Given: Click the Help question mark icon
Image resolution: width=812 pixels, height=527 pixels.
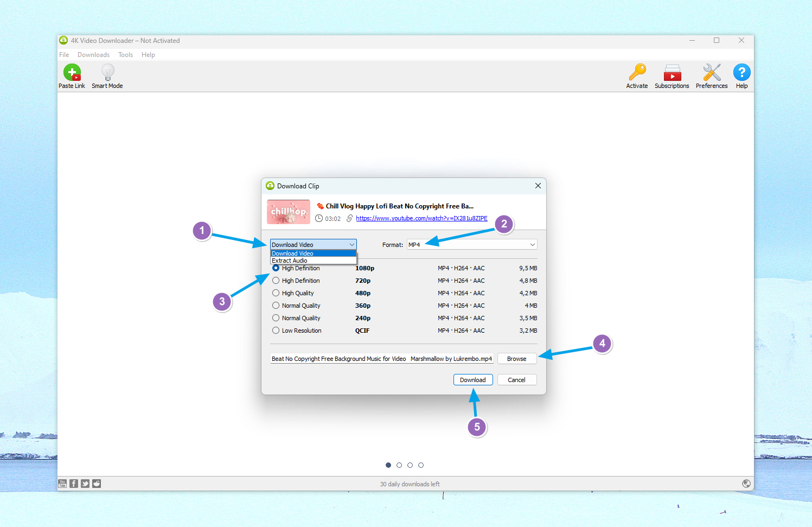Looking at the screenshot, I should pyautogui.click(x=741, y=73).
